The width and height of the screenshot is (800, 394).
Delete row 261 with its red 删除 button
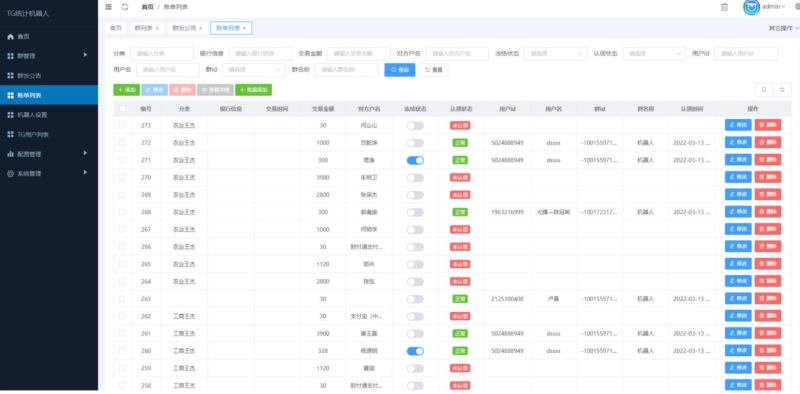(x=767, y=333)
